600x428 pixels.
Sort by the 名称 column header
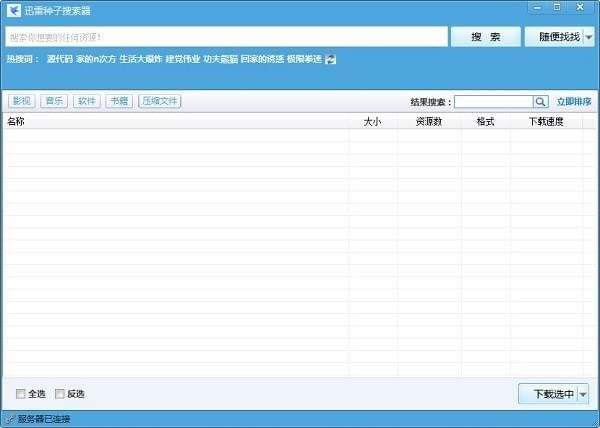coord(176,122)
